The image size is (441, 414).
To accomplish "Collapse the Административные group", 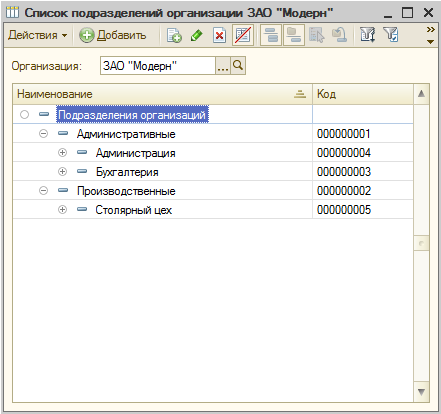I will pos(43,134).
